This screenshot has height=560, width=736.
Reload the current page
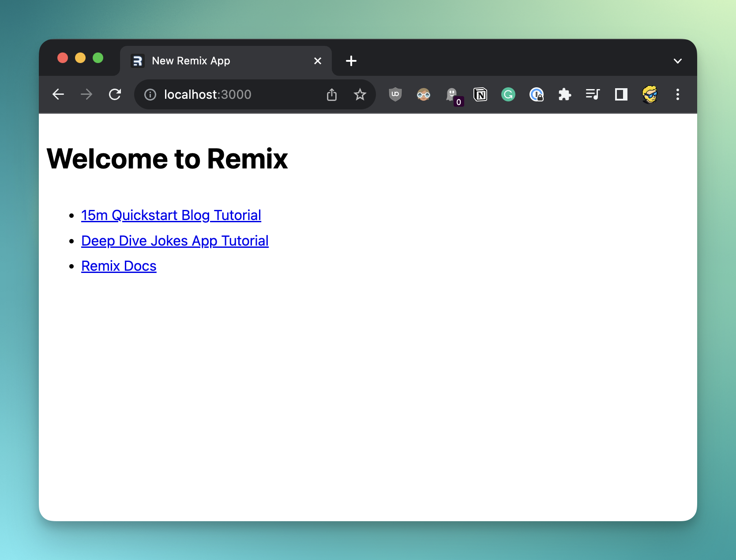coord(115,94)
